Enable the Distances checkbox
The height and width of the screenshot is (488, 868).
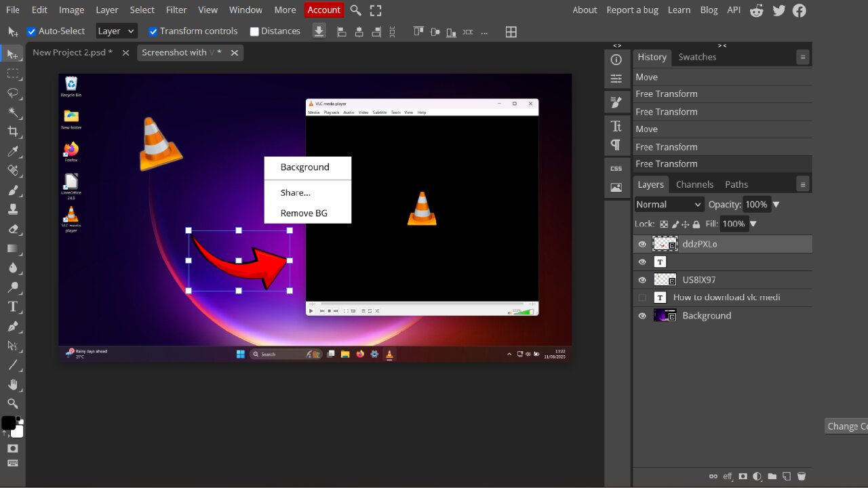(254, 31)
